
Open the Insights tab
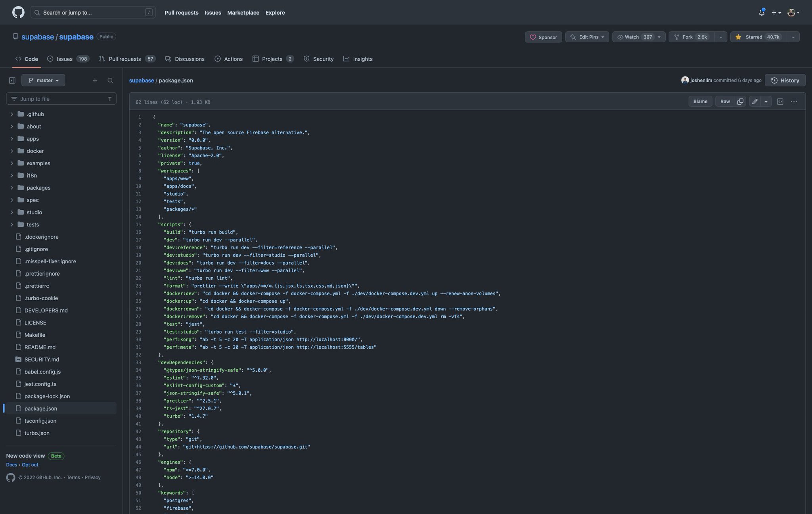(358, 59)
